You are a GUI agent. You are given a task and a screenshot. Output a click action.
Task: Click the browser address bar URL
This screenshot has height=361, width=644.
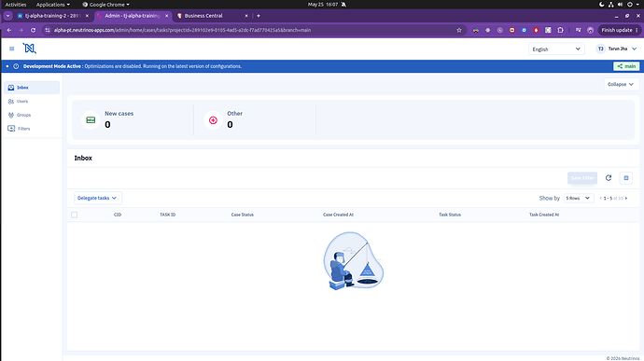[x=182, y=30]
